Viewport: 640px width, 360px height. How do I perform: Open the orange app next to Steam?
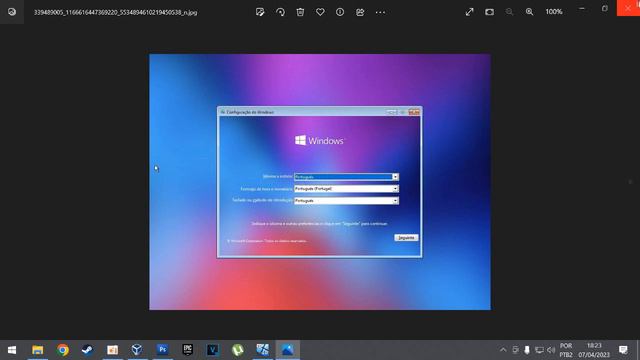point(112,350)
